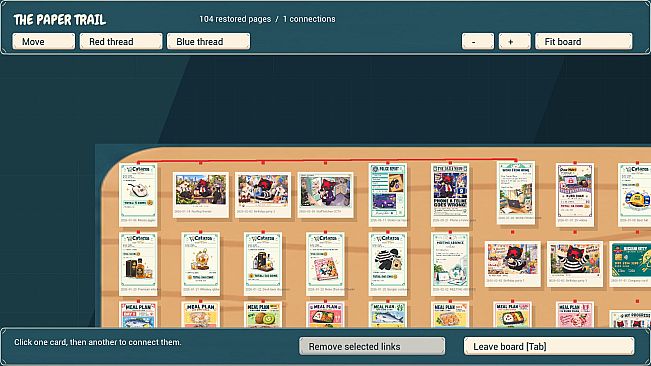Image resolution: width=651 pixels, height=366 pixels.
Task: Select the Meeting Absence note card
Action: (x=450, y=264)
